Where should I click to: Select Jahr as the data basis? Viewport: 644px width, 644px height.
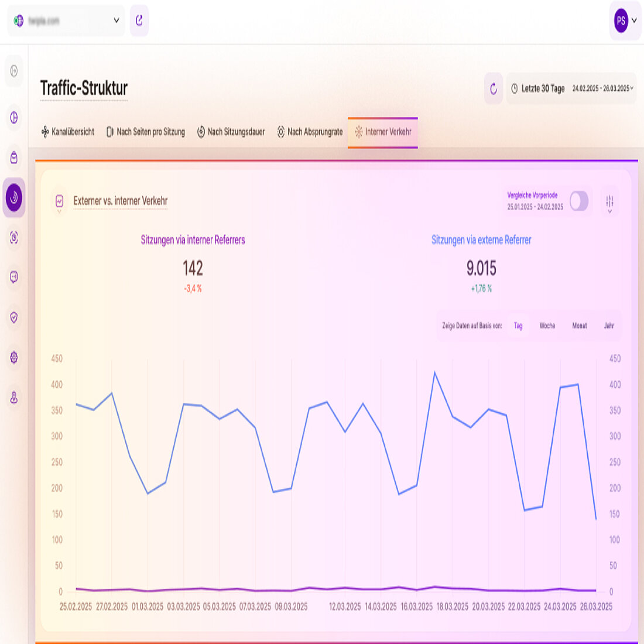point(607,326)
